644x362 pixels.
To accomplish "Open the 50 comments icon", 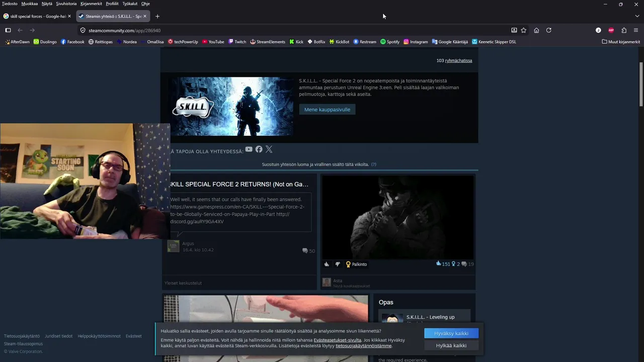I will [x=308, y=251].
